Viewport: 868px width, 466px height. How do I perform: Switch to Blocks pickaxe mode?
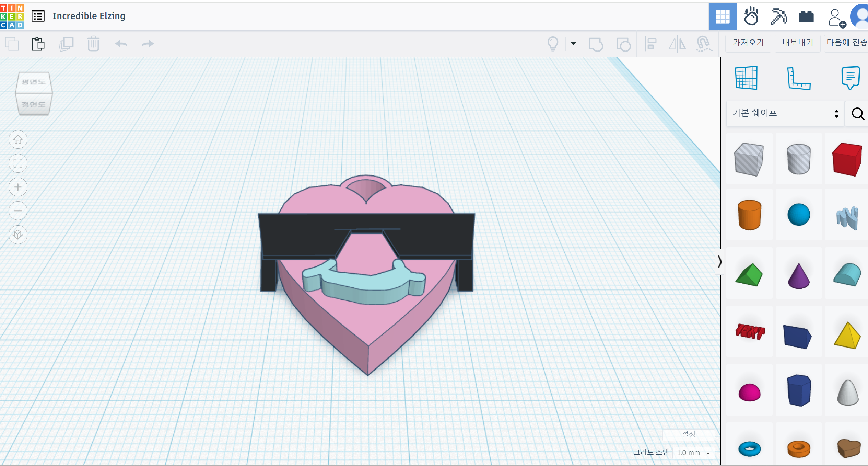(778, 16)
